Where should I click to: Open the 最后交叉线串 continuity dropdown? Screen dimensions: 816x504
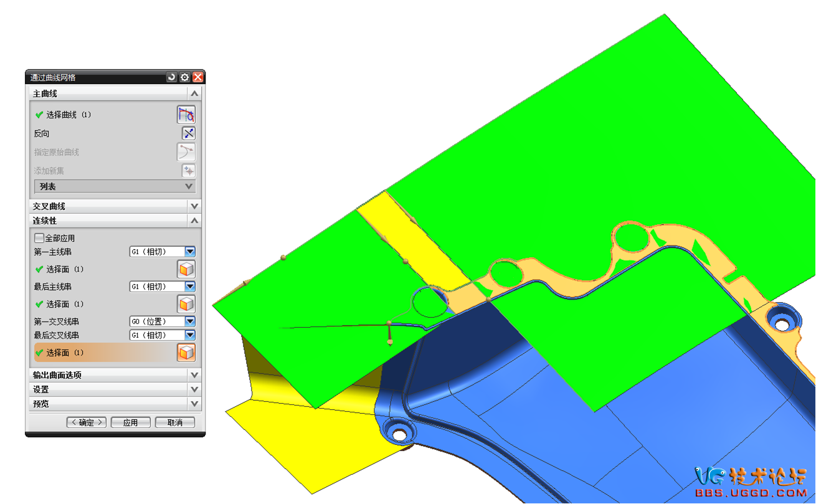(x=190, y=335)
